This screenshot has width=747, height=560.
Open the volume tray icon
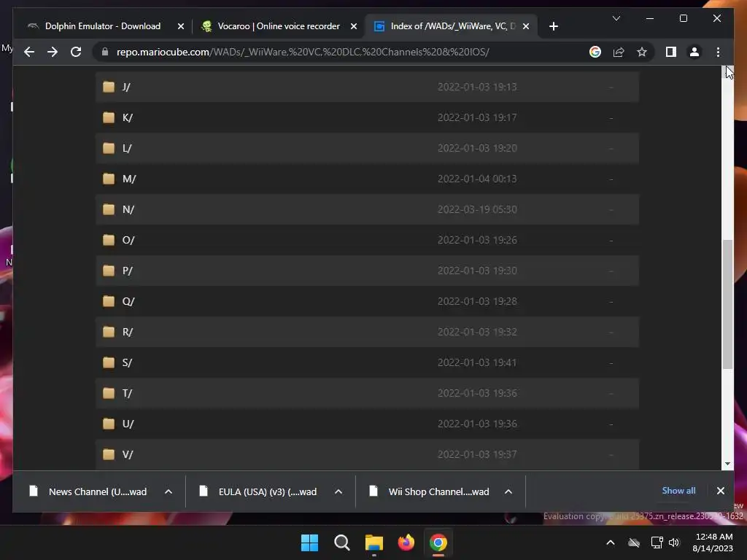[674, 542]
